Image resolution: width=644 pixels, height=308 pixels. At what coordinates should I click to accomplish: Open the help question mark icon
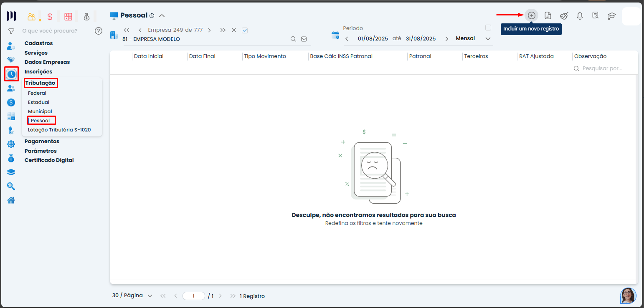99,30
